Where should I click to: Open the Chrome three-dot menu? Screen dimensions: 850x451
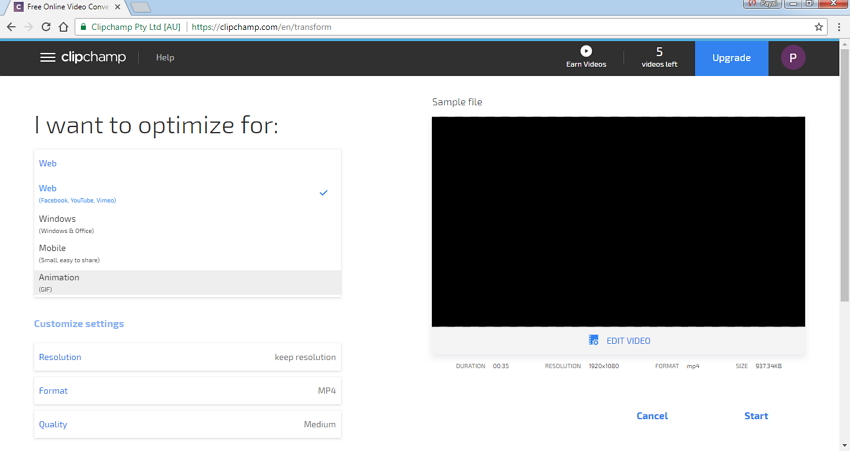point(839,27)
